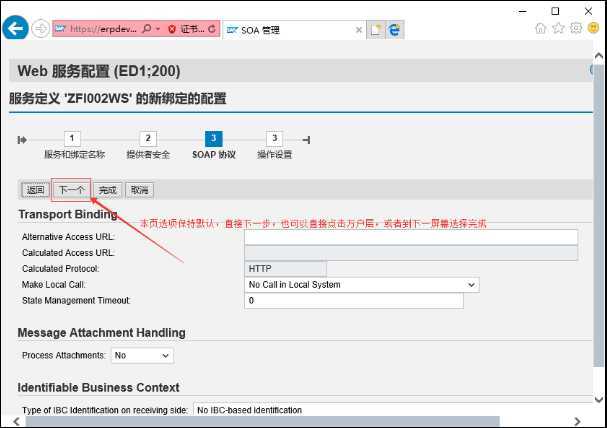Click the browser back arrow button

click(x=15, y=28)
